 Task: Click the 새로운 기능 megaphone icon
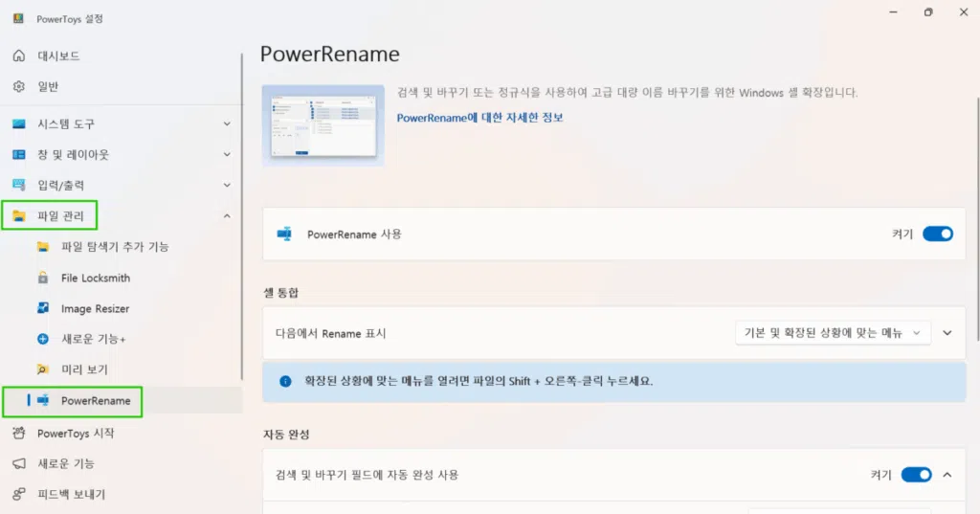click(19, 463)
